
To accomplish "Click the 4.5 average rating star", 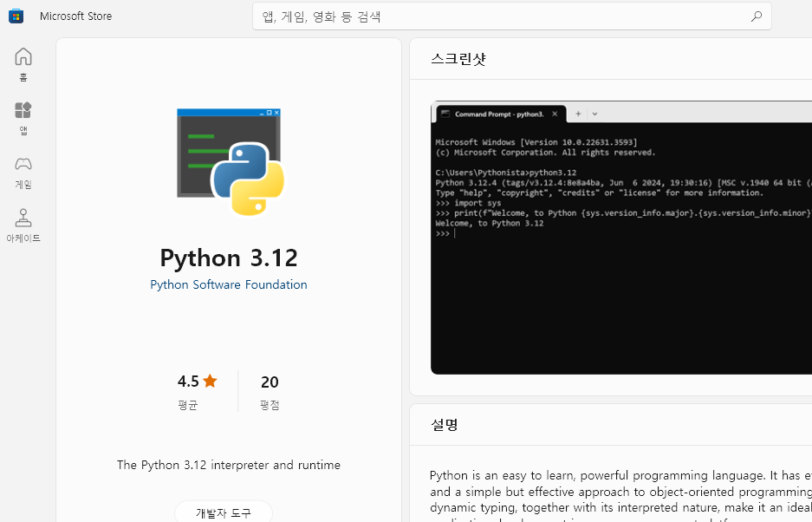I will click(210, 381).
